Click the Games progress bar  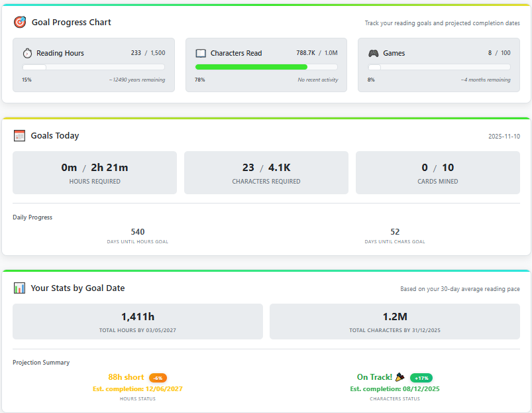tap(439, 67)
